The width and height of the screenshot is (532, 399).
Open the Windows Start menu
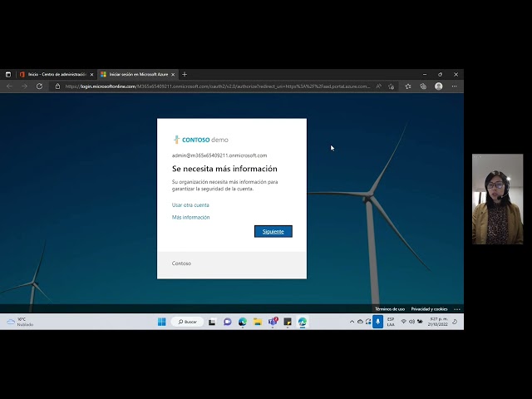pos(162,322)
